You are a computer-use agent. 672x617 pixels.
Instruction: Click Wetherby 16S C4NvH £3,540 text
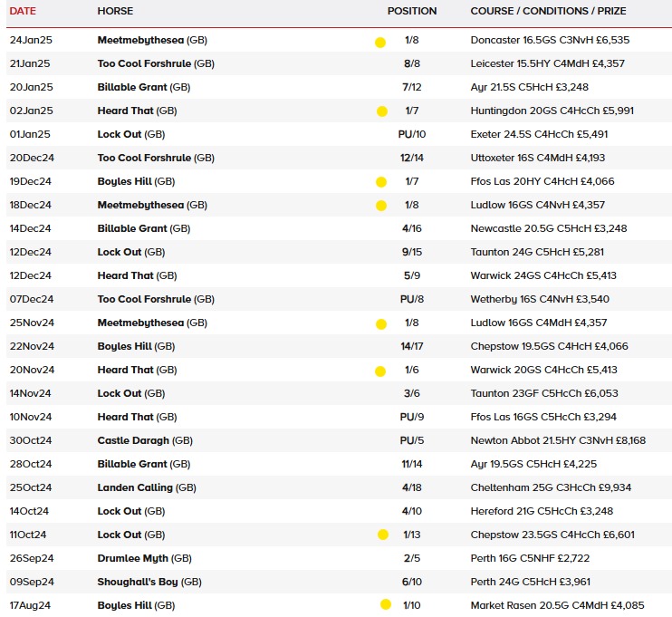click(x=540, y=300)
